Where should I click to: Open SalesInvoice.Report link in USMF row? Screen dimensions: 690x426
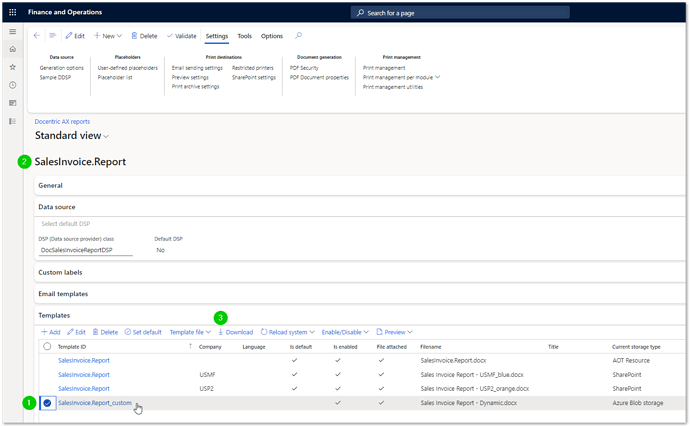[x=84, y=375]
